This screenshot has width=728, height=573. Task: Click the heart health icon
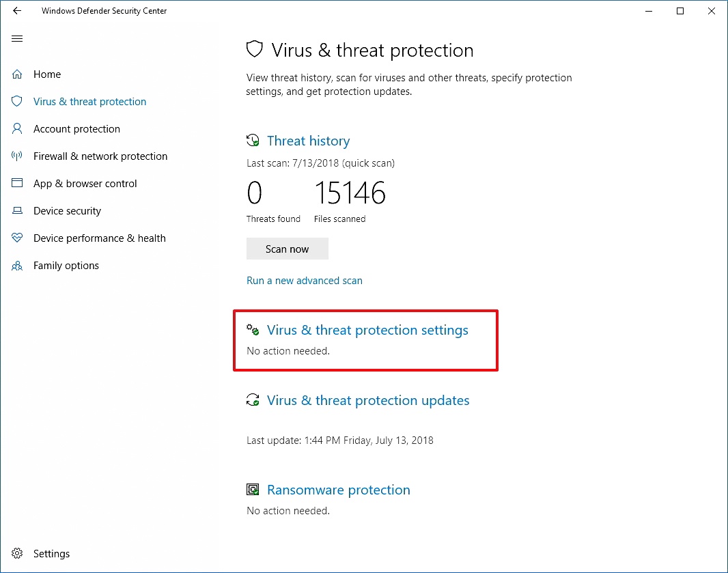17,238
